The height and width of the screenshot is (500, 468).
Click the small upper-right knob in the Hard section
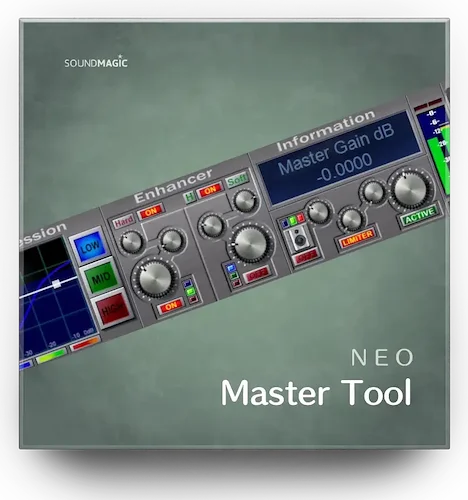(x=172, y=240)
